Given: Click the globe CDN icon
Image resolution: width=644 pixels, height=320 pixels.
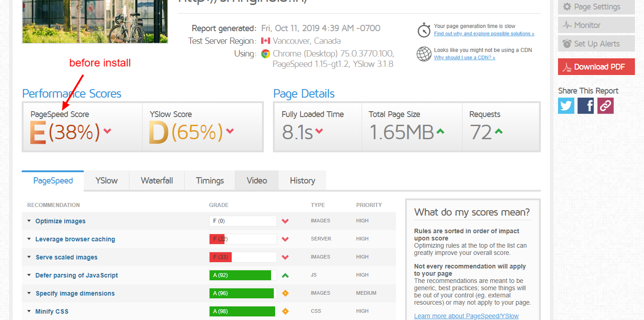Looking at the screenshot, I should pos(424,54).
